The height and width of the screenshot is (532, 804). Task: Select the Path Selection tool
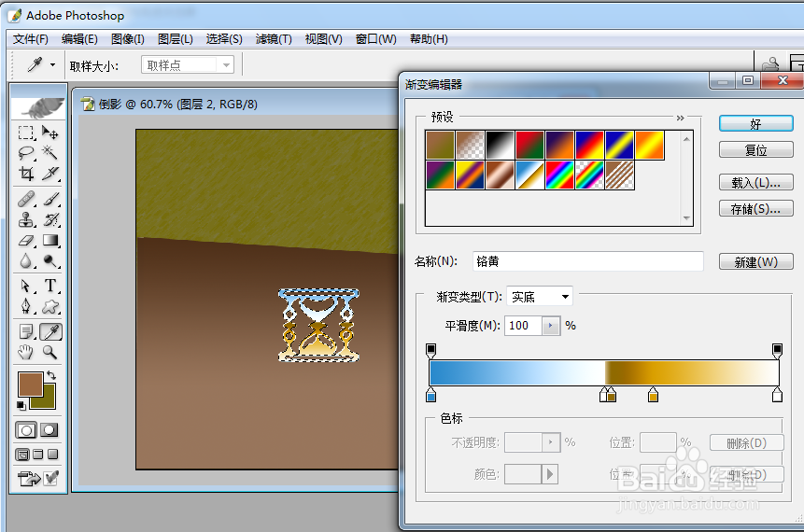[26, 286]
